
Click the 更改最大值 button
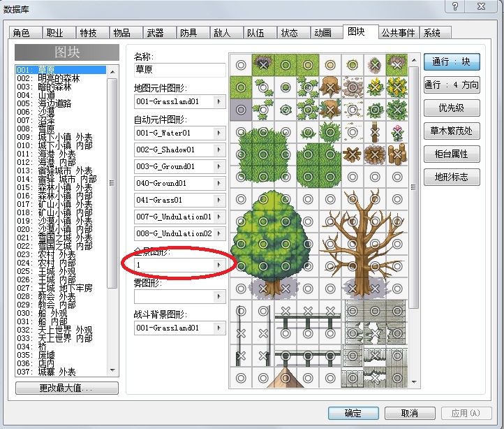66,388
